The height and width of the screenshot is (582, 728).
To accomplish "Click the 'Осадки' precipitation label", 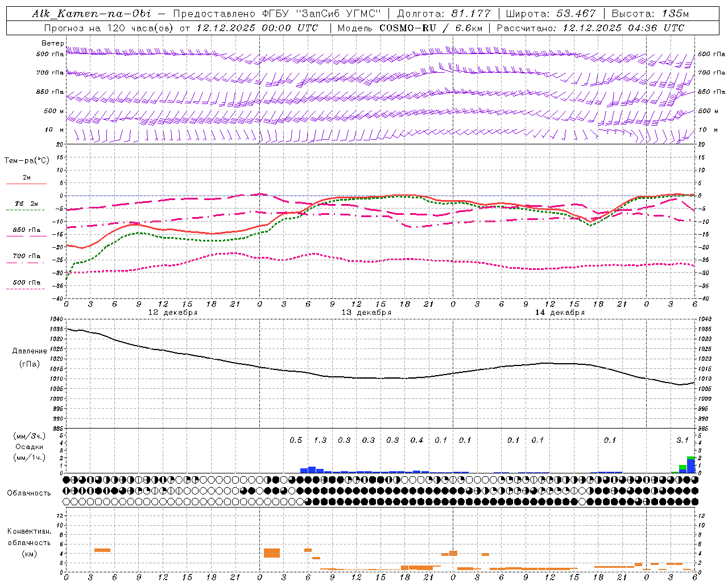I will (x=30, y=447).
